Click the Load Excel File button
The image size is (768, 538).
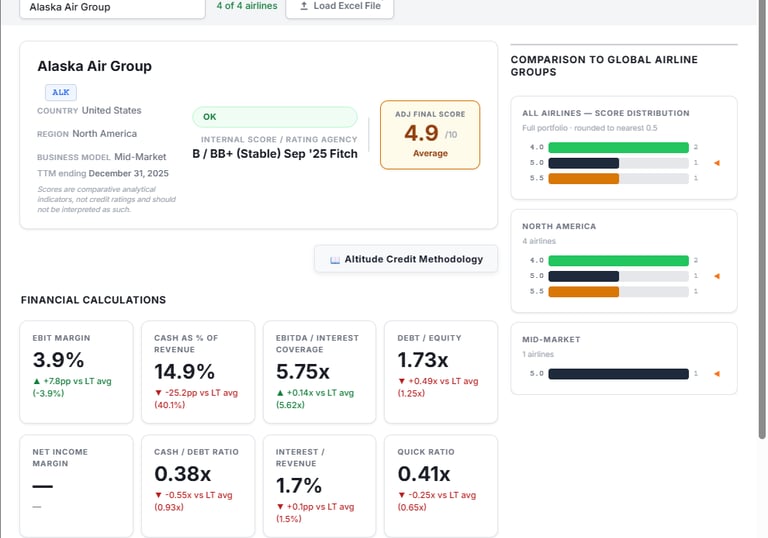coord(339,7)
